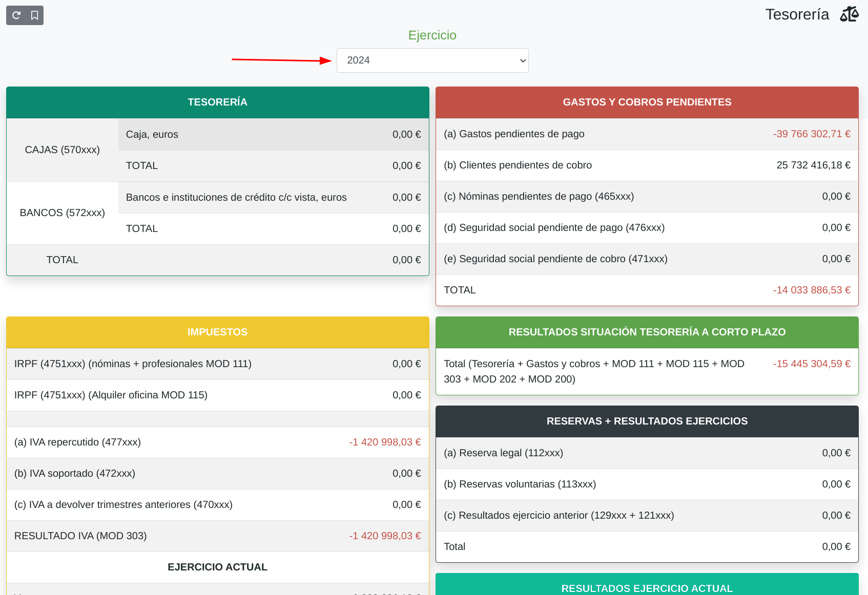
Task: Open the Ejercicio 2024 year dropdown
Action: coord(432,60)
